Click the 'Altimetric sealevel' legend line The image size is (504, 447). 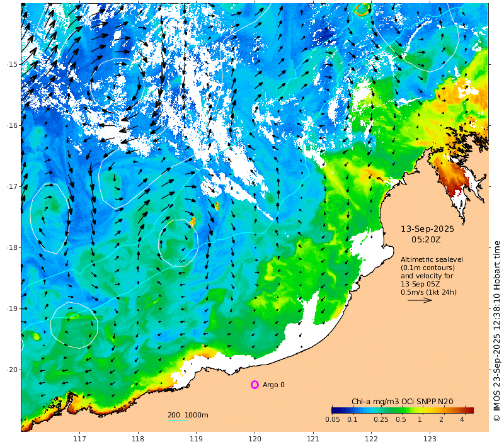point(432,259)
